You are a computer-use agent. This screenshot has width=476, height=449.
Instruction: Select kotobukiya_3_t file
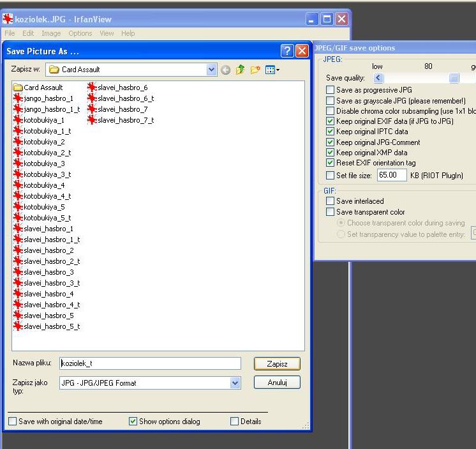(42, 174)
